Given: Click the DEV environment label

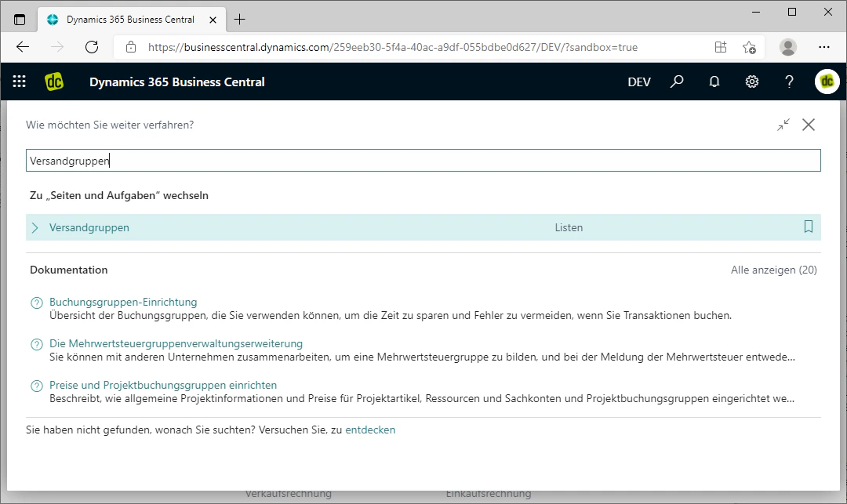Looking at the screenshot, I should coord(639,82).
